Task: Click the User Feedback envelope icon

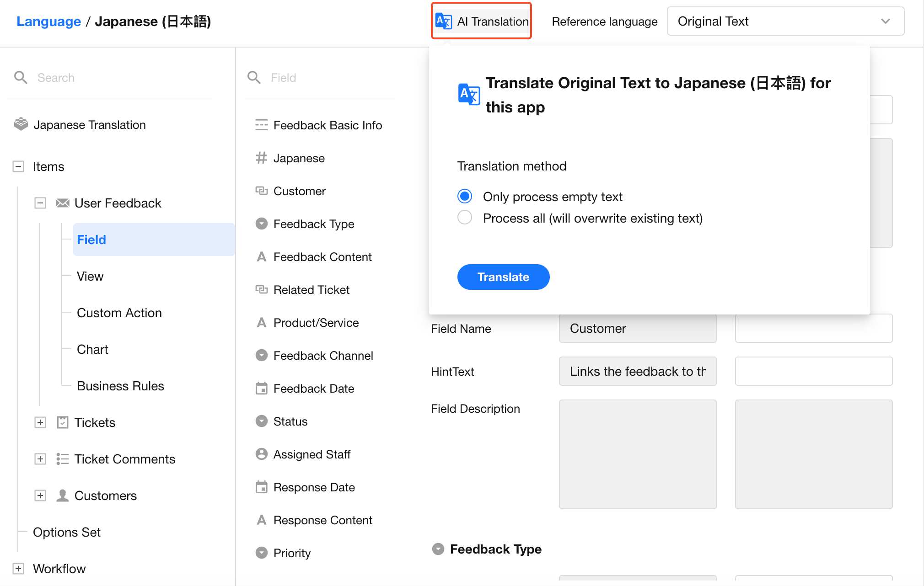Action: (63, 203)
